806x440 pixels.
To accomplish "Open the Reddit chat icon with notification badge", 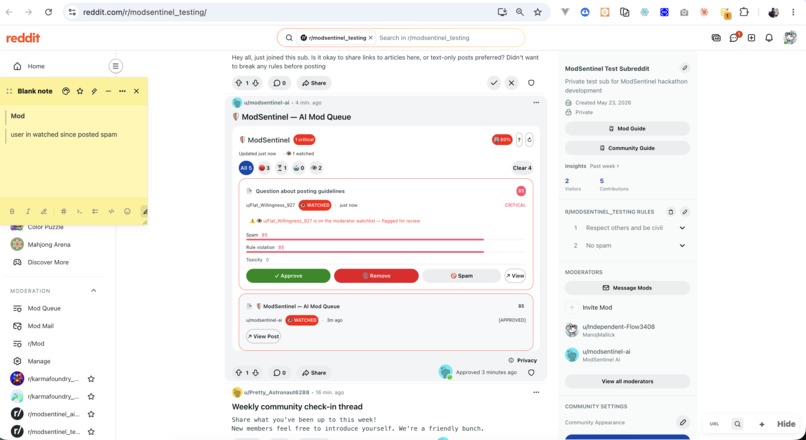I will [x=734, y=38].
